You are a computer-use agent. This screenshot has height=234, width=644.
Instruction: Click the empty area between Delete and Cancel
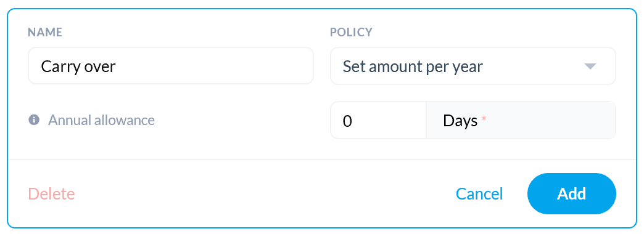265,194
